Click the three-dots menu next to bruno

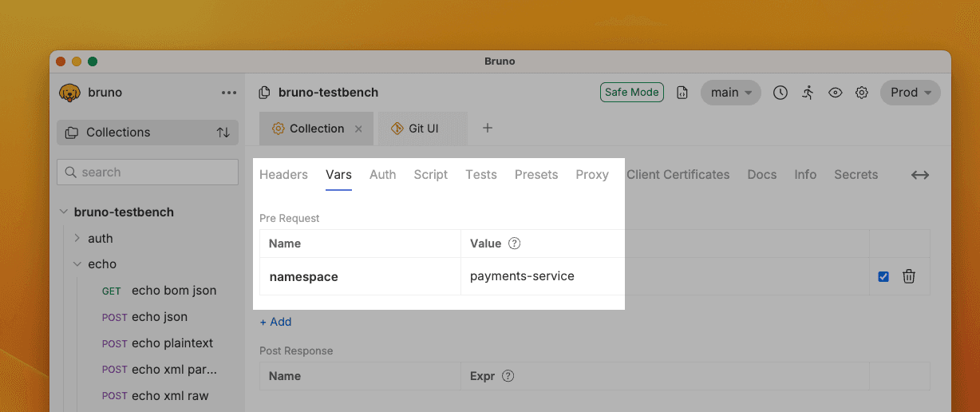pyautogui.click(x=229, y=93)
